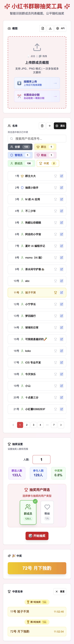Choose the 按顺序上传 upload option
The height and width of the screenshot is (644, 74).
tap(37, 83)
